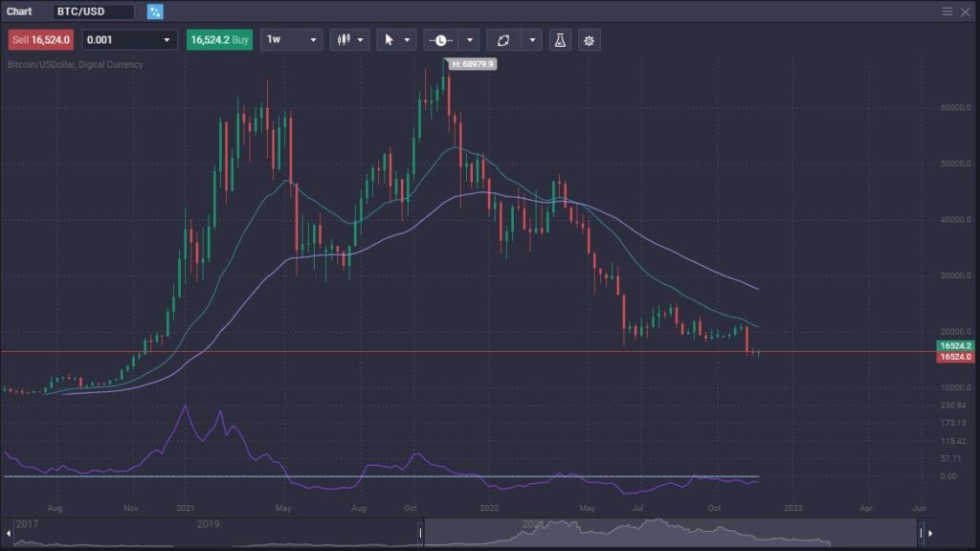The width and height of the screenshot is (980, 551).
Task: Click the 0.00 indicator scale value
Action: [948, 476]
